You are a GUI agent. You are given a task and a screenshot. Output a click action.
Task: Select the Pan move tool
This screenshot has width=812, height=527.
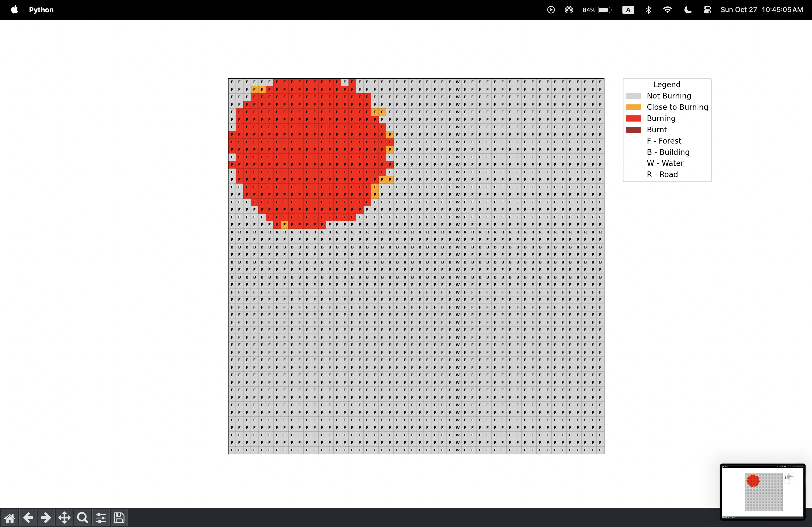[x=64, y=518]
